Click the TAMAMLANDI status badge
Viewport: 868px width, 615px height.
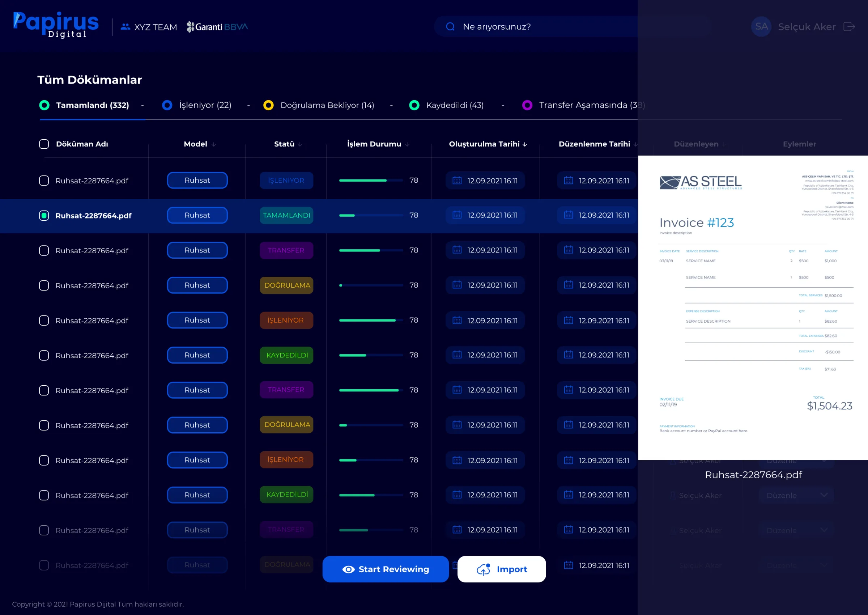tap(286, 215)
